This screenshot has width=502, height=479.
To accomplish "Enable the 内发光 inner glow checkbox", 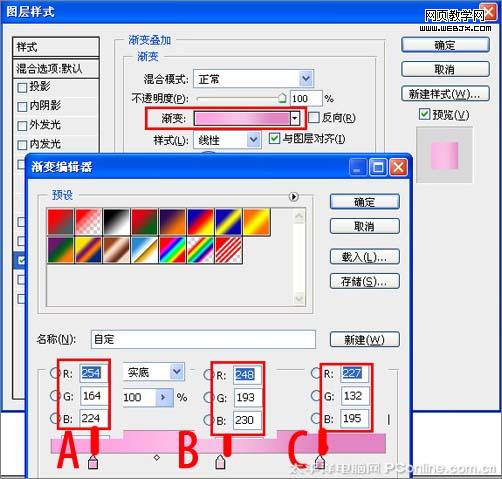I will [22, 145].
